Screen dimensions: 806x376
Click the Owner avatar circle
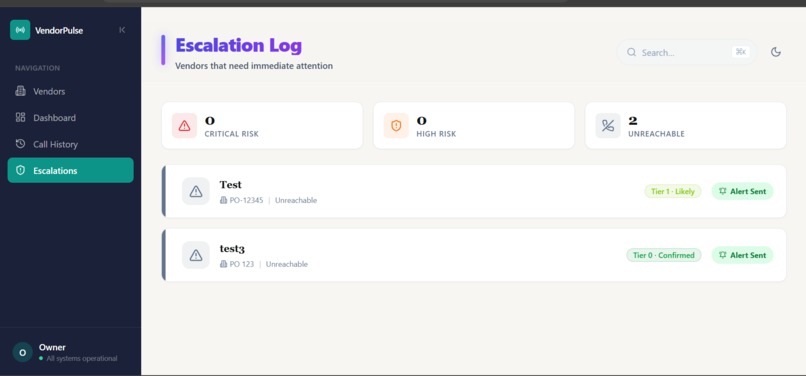click(23, 352)
